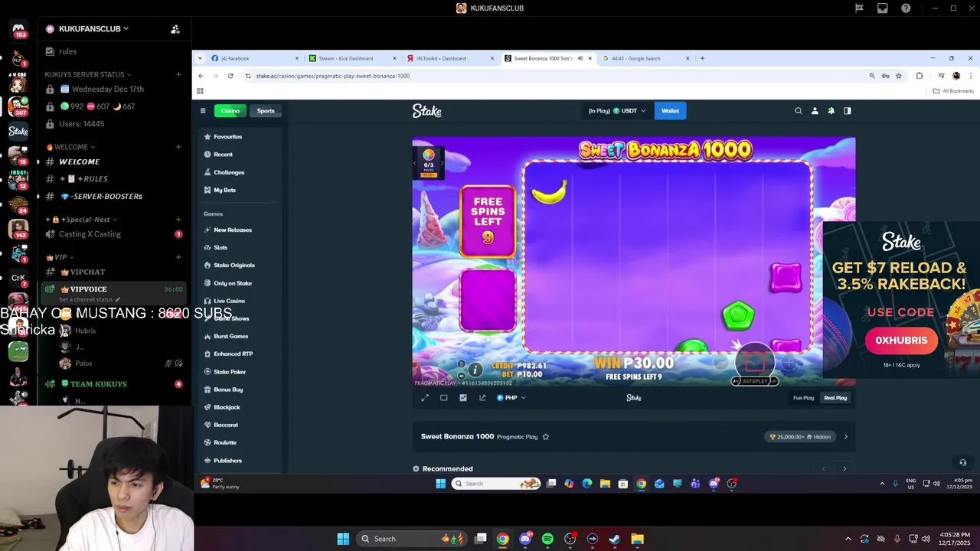Bookmark this page with the star
Image resolution: width=980 pixels, height=551 pixels.
click(x=899, y=76)
